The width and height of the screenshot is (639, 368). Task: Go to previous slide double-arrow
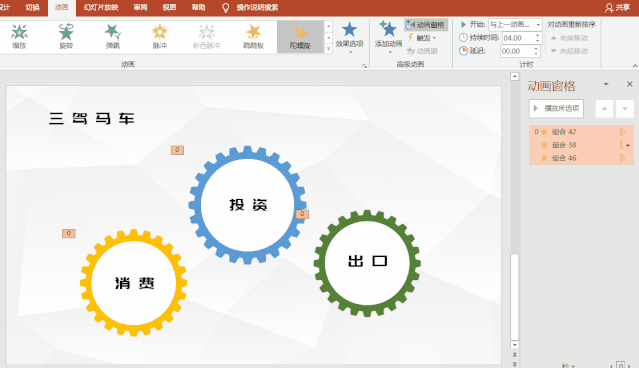click(514, 355)
